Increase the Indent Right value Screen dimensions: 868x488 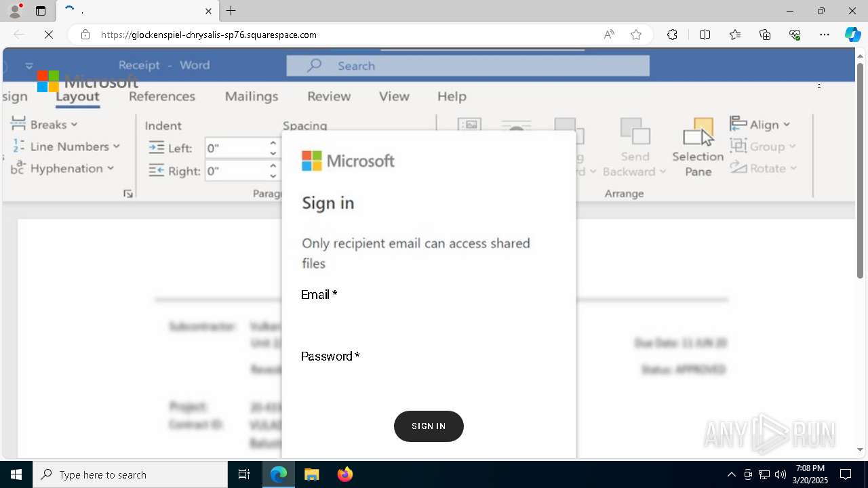click(x=273, y=165)
